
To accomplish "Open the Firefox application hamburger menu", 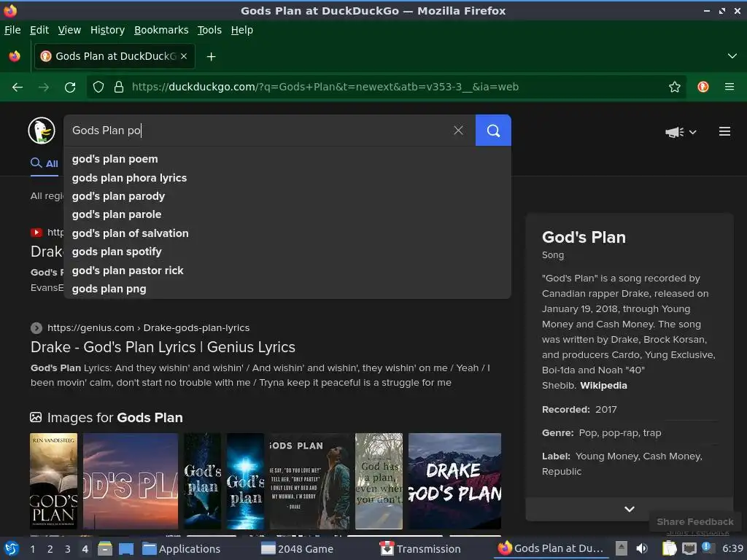I will (729, 87).
